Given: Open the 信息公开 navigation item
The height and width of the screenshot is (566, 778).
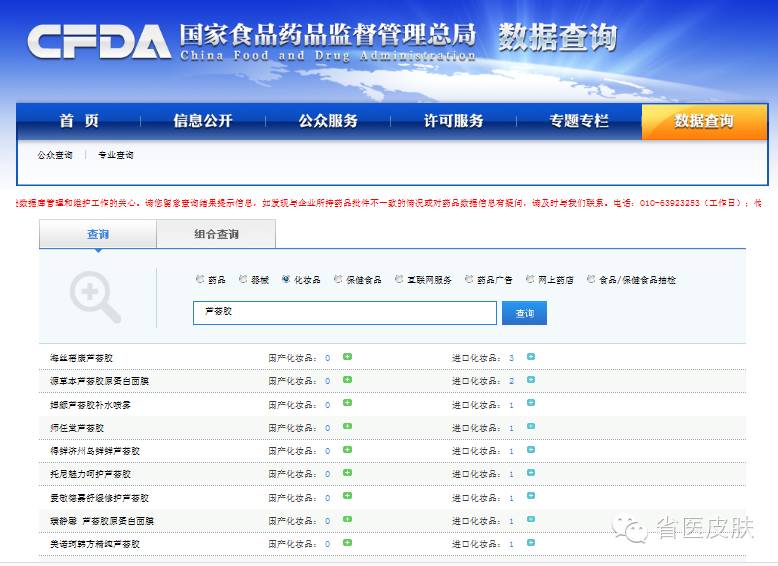Looking at the screenshot, I should [x=202, y=121].
